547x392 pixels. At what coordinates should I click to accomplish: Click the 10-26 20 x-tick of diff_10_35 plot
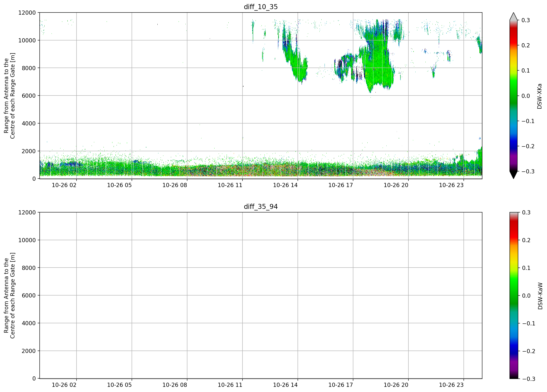click(396, 185)
